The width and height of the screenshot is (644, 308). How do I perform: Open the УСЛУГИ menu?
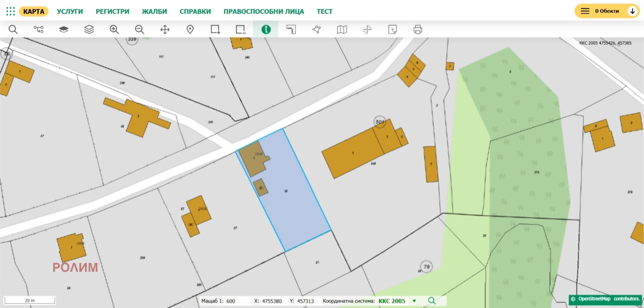[x=70, y=12]
